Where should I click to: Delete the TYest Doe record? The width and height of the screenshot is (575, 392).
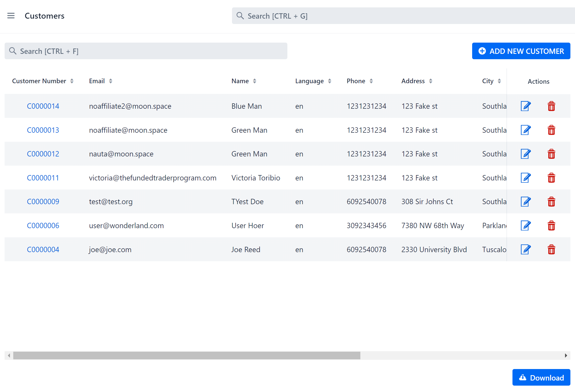[x=551, y=201]
